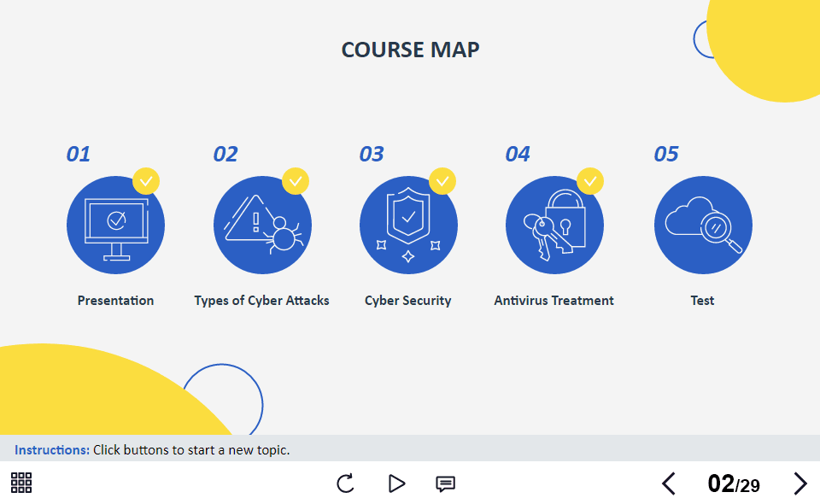Start the Test cloud magnifier icon

click(x=703, y=226)
